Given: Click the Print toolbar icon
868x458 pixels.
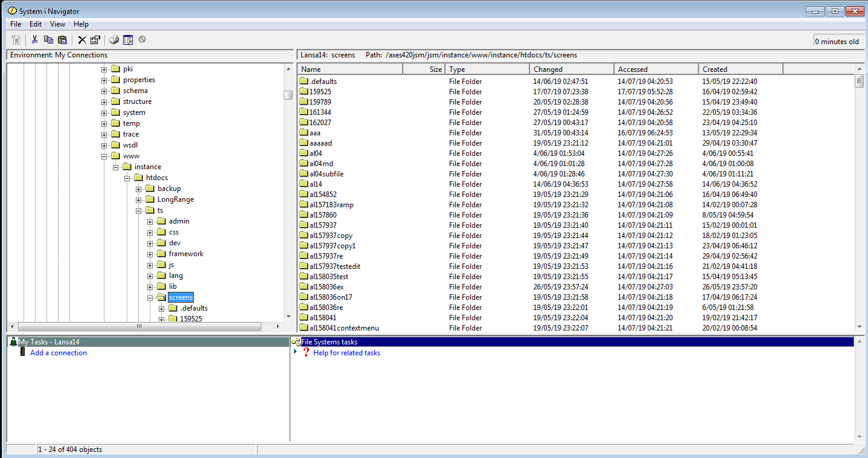Looking at the screenshot, I should coord(114,40).
